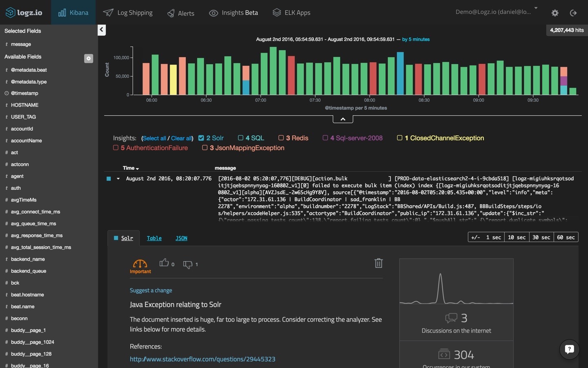
Task: Click the message column header
Action: pyautogui.click(x=225, y=168)
